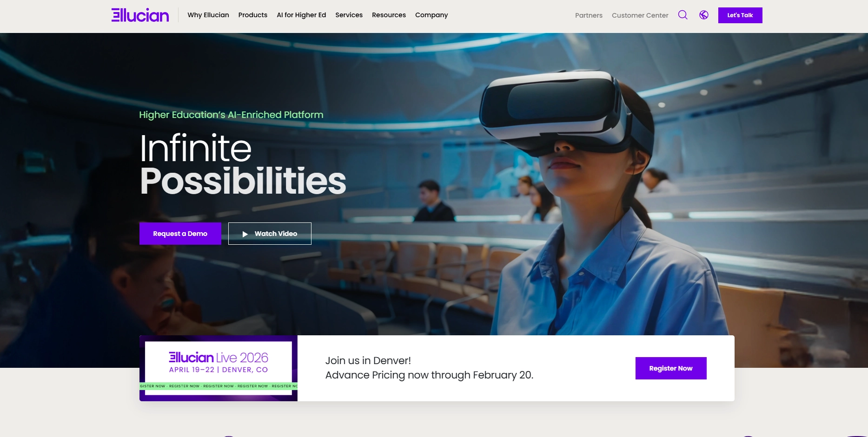
Task: Open the Services menu
Action: (x=349, y=15)
